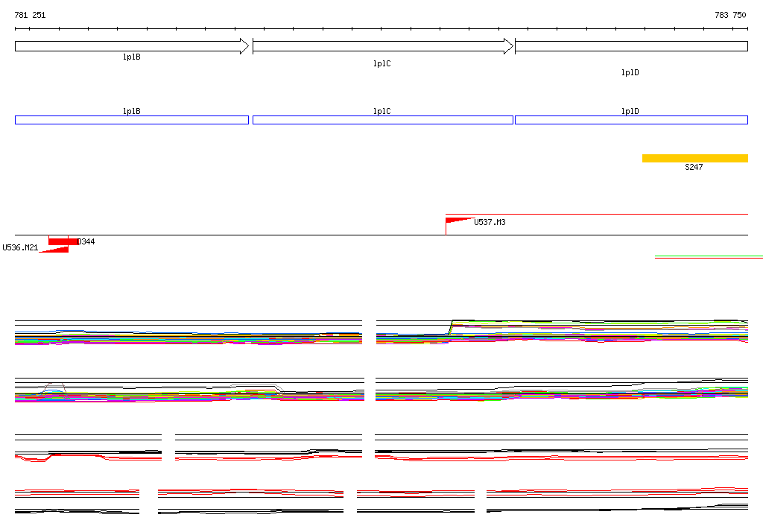Click the lplC gene arrow in top track
Screen dimensions: 763x532
(383, 46)
